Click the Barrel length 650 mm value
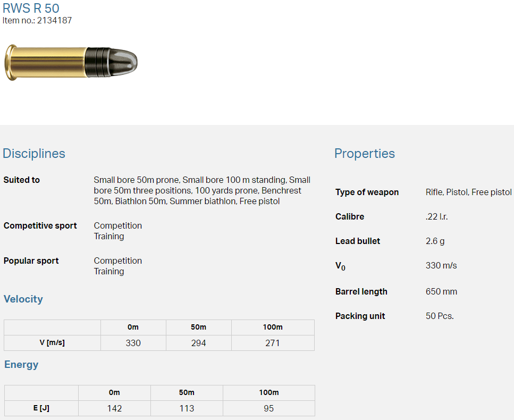The width and height of the screenshot is (514, 420). [441, 292]
